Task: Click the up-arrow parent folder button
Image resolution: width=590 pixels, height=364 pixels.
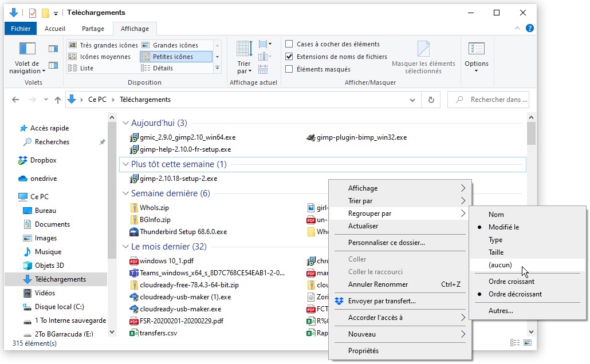Action: tap(57, 100)
